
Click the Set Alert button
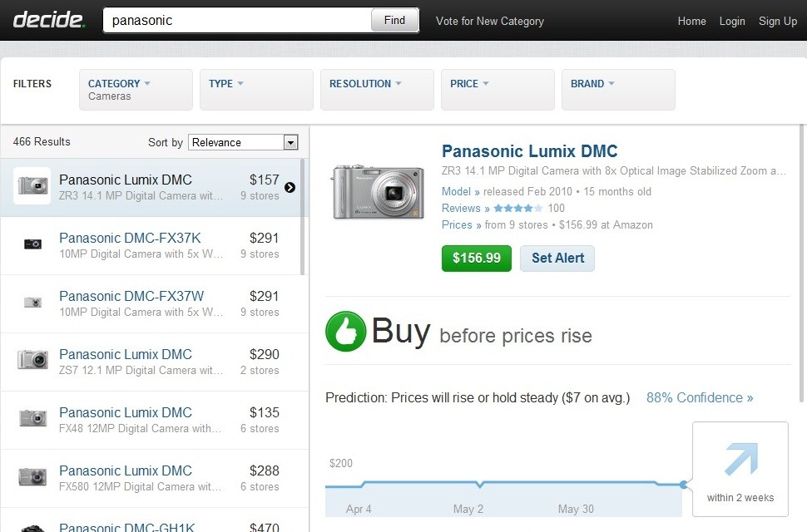tap(557, 258)
